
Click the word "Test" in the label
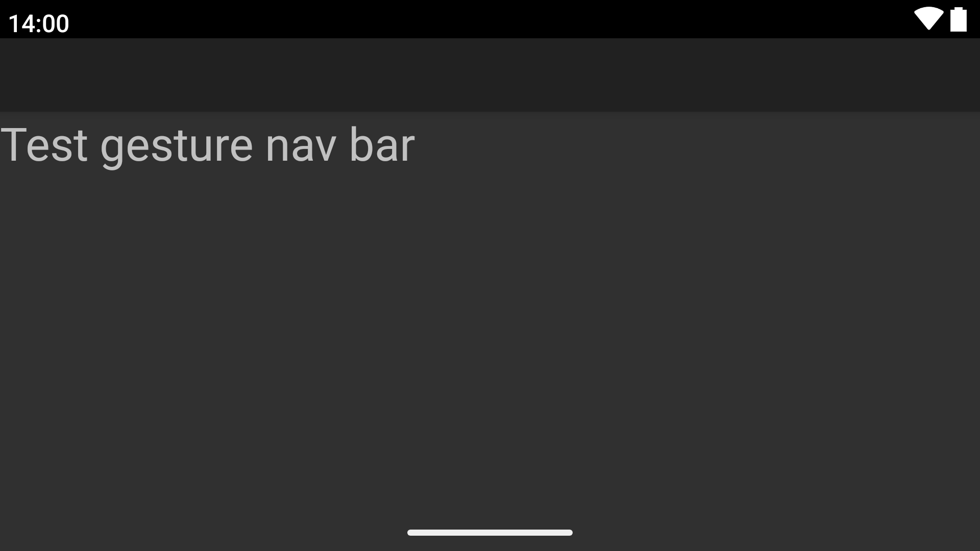coord(44,145)
